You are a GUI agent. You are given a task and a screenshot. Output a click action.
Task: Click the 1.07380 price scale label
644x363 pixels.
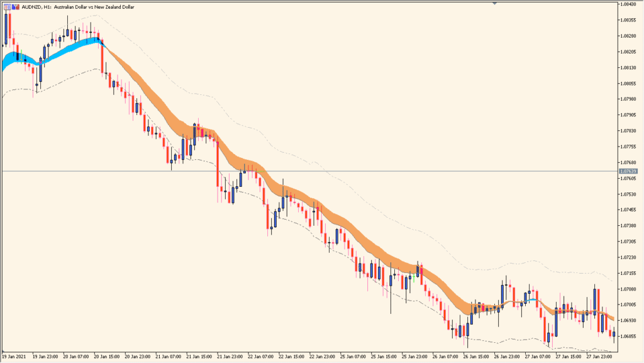tap(628, 226)
